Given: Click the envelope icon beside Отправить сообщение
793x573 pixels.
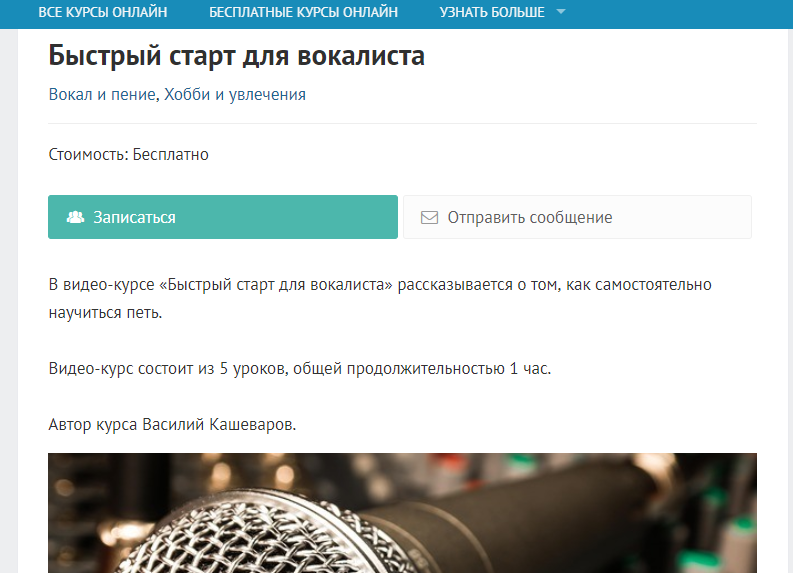Looking at the screenshot, I should (429, 217).
